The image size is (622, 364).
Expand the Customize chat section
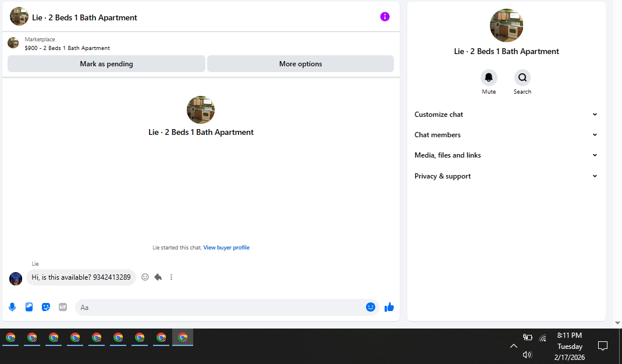506,114
